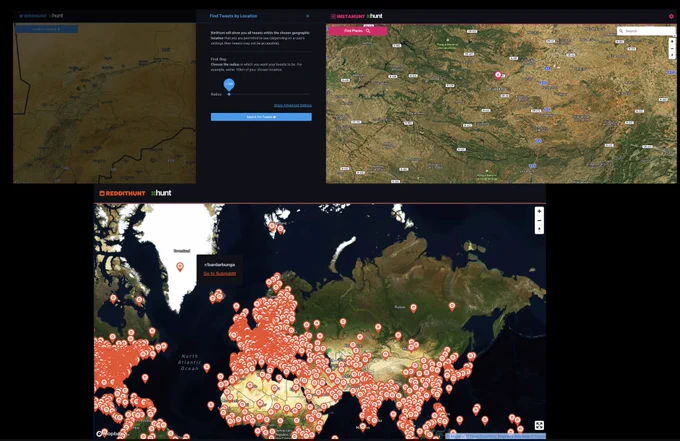
Task: Reset RedditHunt map compass to north
Action: [539, 229]
